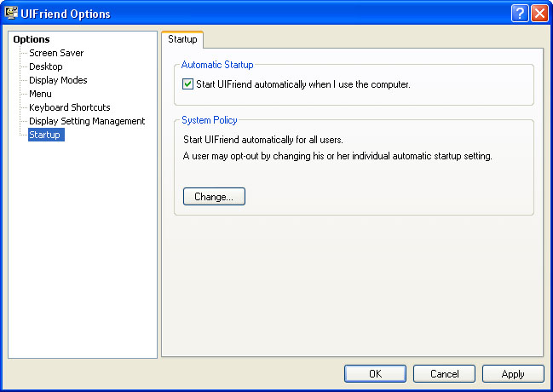Screen dimensions: 553x392
Task: Select Display Setting Management item
Action: pyautogui.click(x=87, y=121)
